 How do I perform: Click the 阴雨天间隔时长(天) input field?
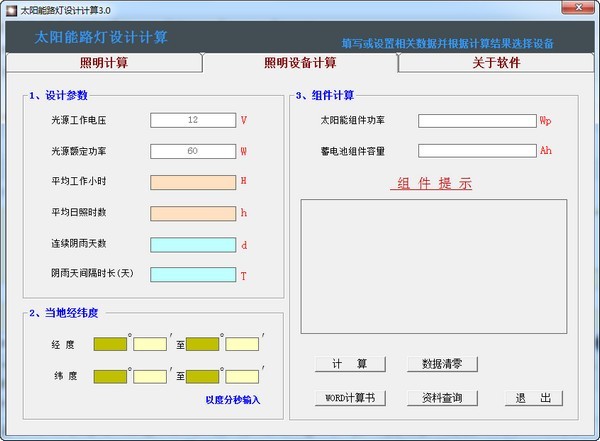(193, 274)
